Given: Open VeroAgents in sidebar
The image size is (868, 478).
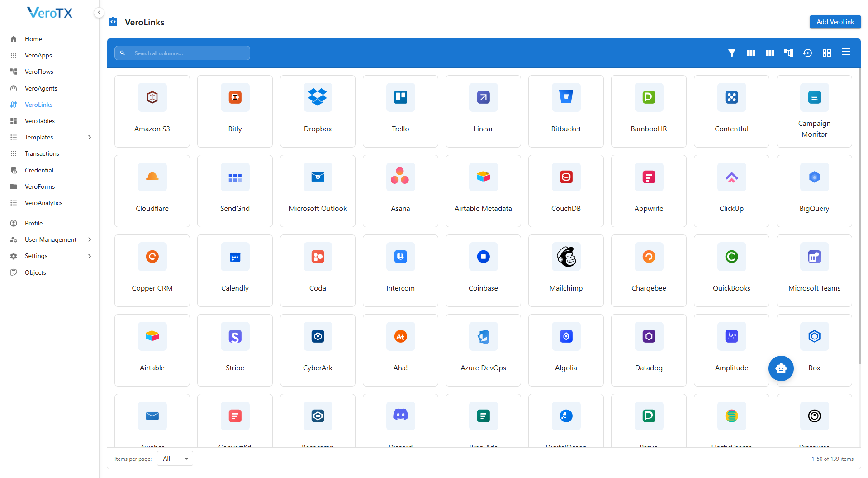Looking at the screenshot, I should pyautogui.click(x=50, y=88).
